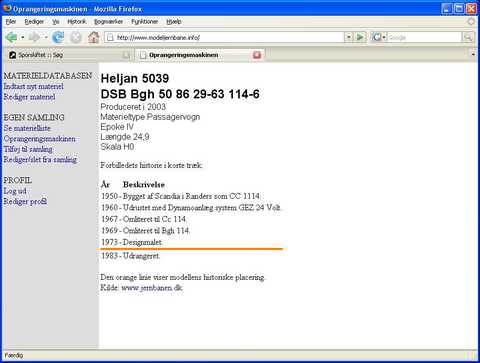Go to the Home page icon
The image size is (480, 363).
point(94,37)
